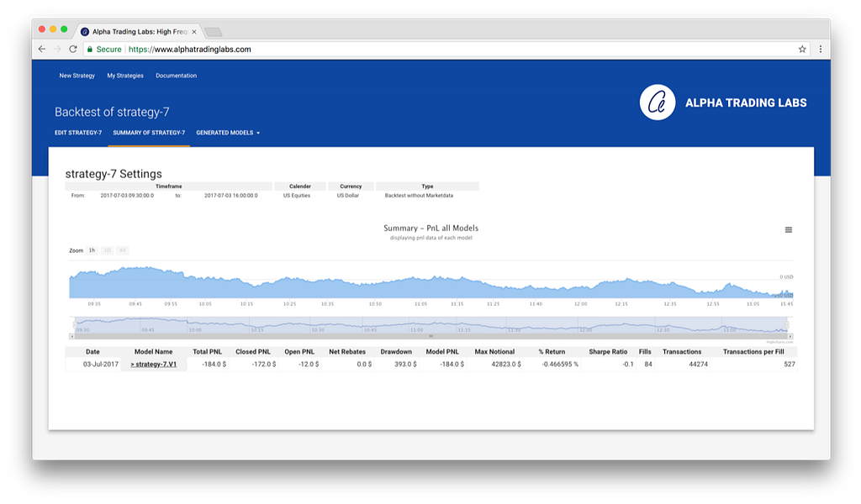Screen dimensions: 861x504
Task: Open the Documentation page
Action: [177, 76]
